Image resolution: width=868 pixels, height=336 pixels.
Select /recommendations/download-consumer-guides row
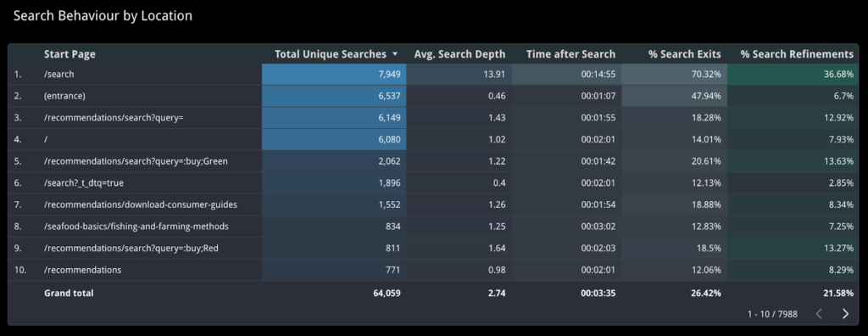(433, 204)
